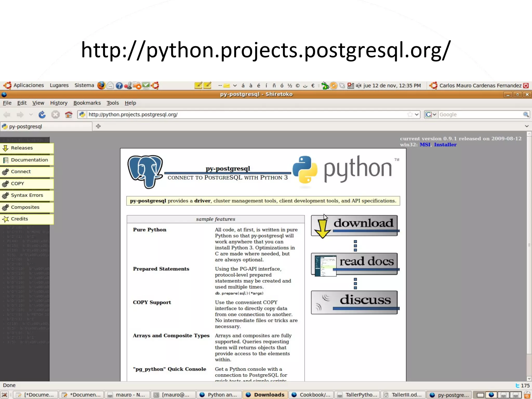532x399 pixels.
Task: Open the Bookmarks menu
Action: [87, 103]
